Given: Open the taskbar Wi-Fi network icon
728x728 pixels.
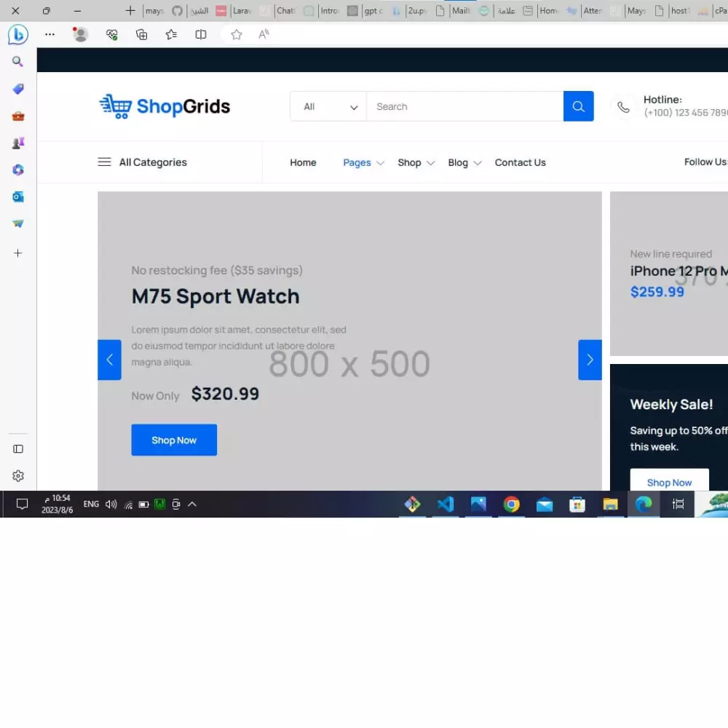Looking at the screenshot, I should [129, 505].
